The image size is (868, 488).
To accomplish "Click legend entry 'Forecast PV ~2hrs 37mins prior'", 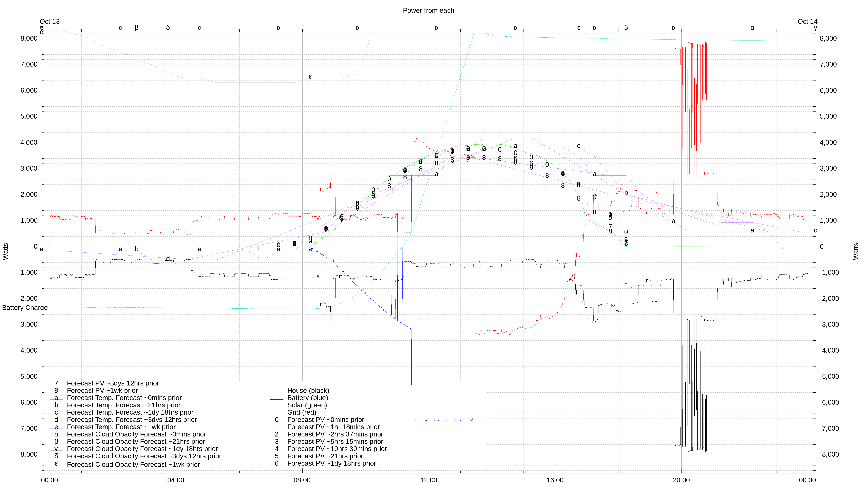I will pyautogui.click(x=335, y=434).
